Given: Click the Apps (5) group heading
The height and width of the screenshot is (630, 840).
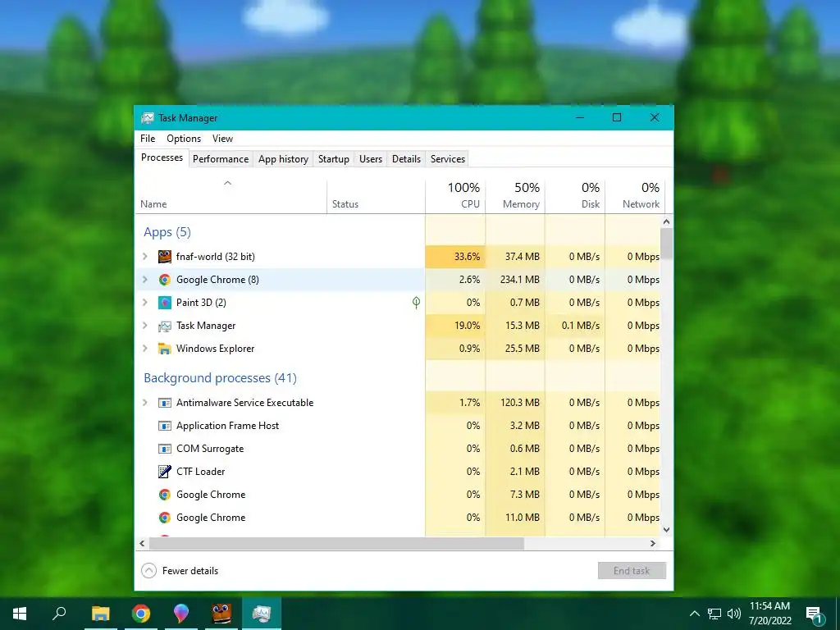Looking at the screenshot, I should [x=167, y=232].
